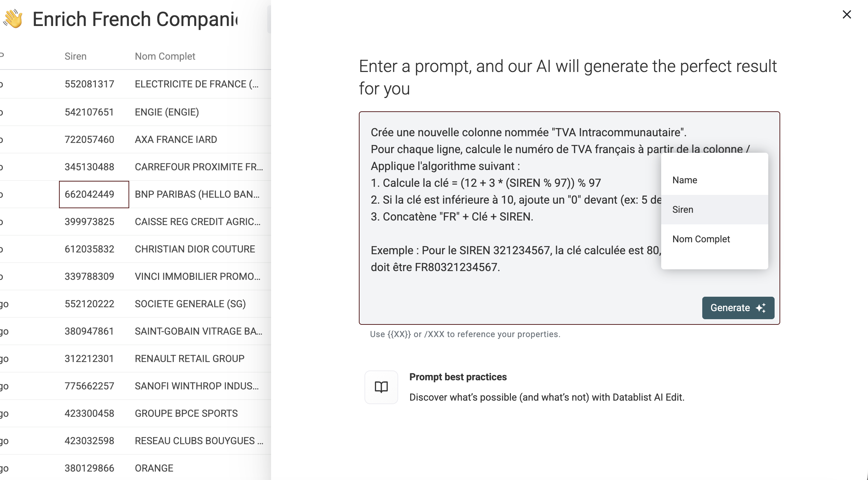Viewport: 868px width, 480px height.
Task: Select the ORANGE company cell
Action: pyautogui.click(x=154, y=468)
